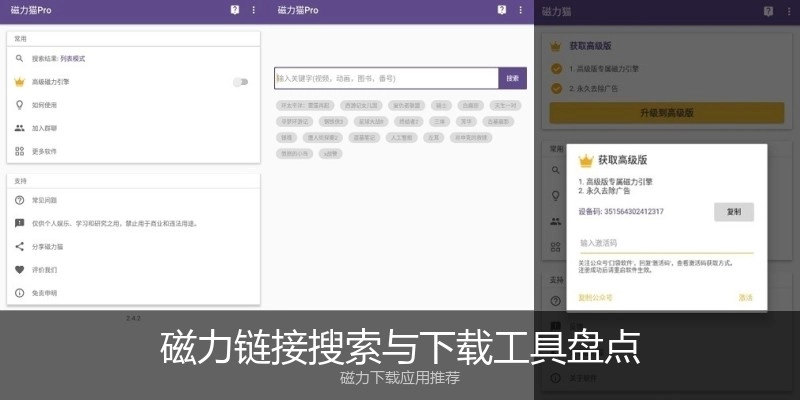
Task: Select 唐人街探案2 suggestion tag
Action: pyautogui.click(x=323, y=137)
